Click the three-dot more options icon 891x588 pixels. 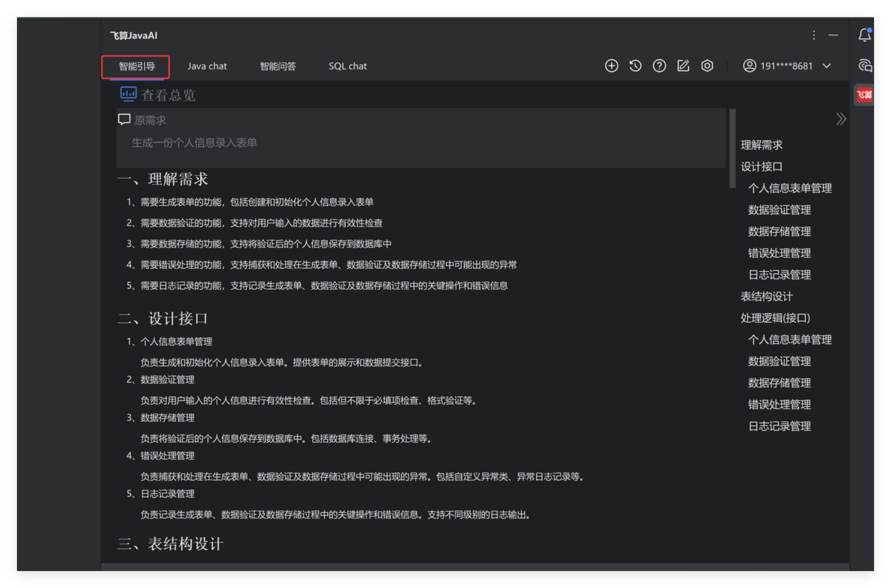[814, 35]
